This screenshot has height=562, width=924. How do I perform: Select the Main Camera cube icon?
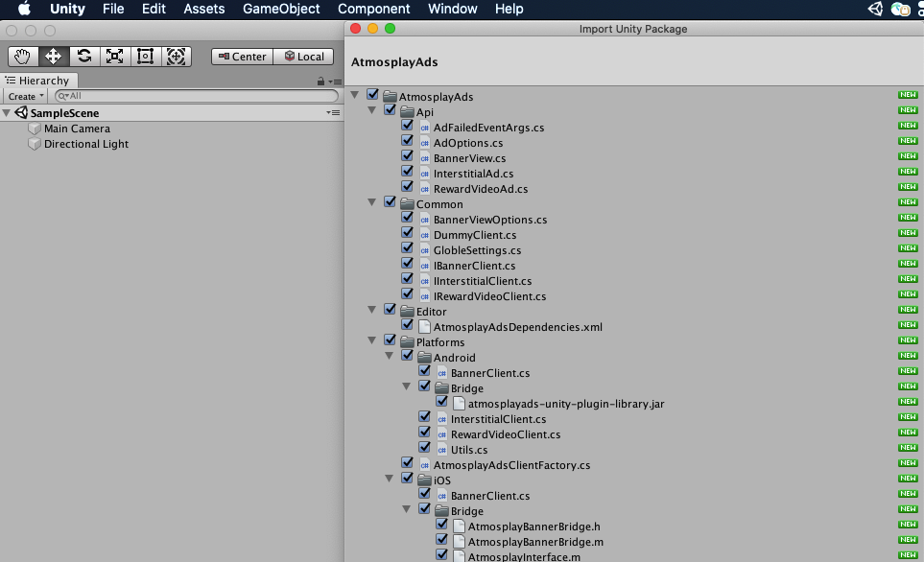[35, 129]
